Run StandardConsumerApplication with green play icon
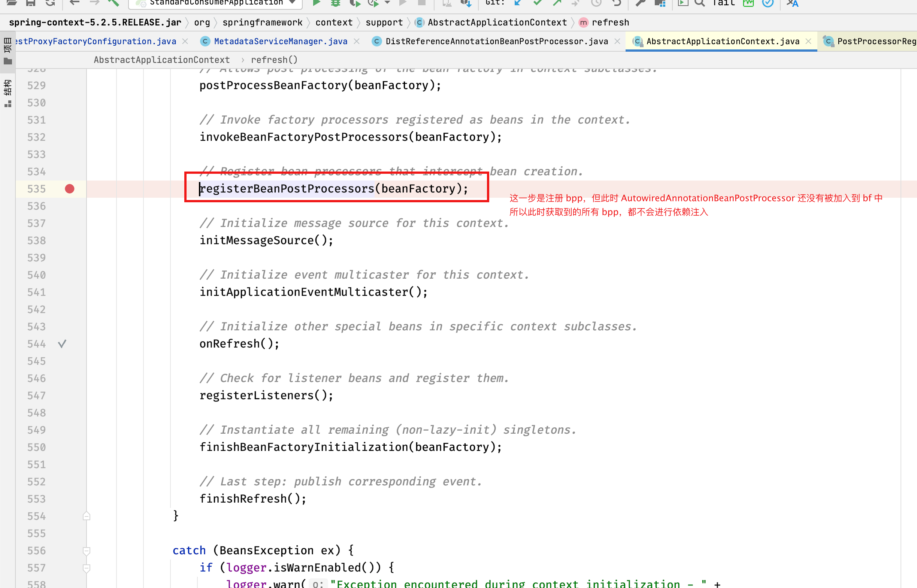 316,3
